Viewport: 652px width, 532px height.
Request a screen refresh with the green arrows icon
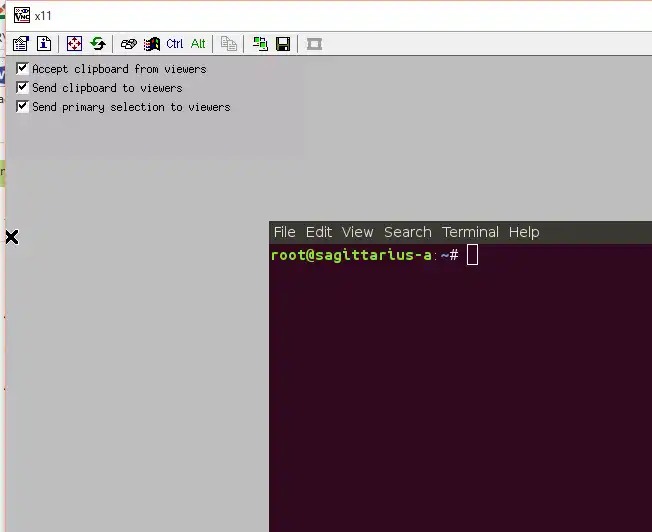point(98,44)
